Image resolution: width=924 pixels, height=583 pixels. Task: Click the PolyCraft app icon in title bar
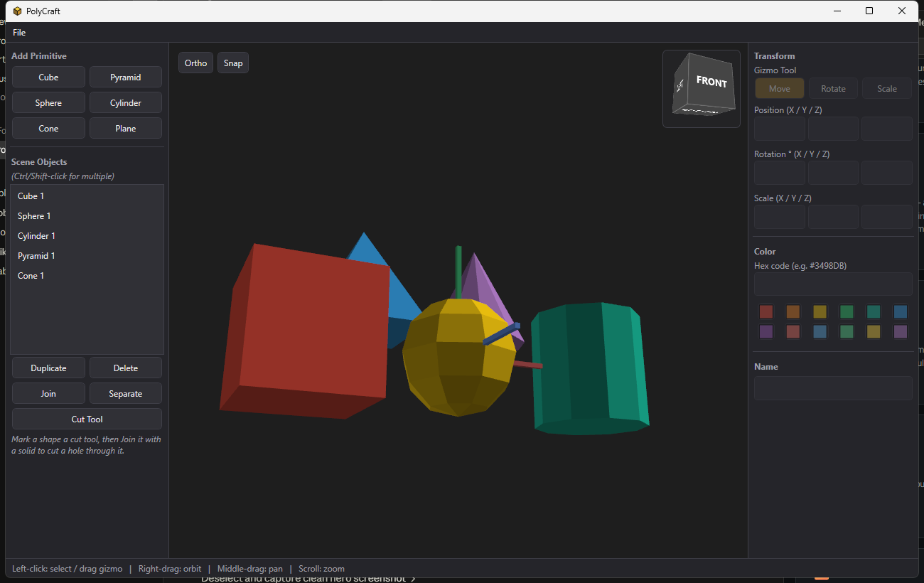tap(17, 11)
